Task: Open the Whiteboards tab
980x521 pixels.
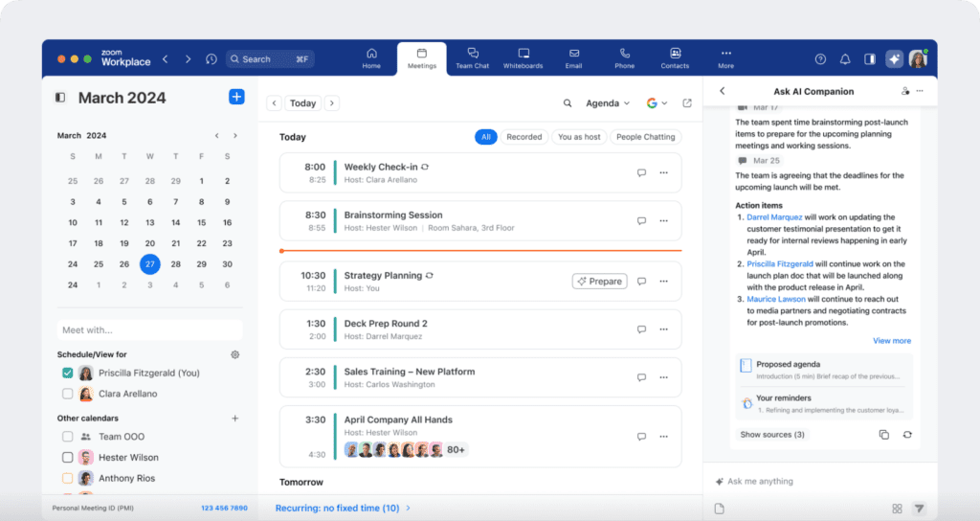Action: (x=523, y=58)
